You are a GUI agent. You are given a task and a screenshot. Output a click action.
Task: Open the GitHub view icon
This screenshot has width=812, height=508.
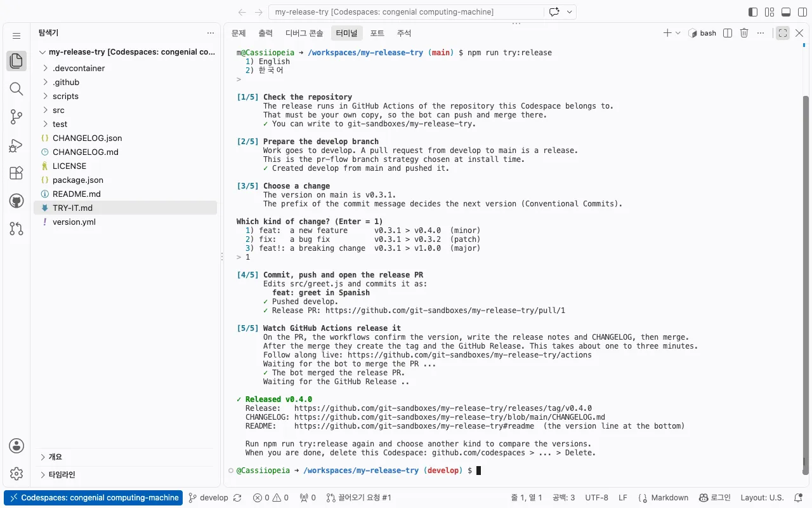pyautogui.click(x=16, y=201)
